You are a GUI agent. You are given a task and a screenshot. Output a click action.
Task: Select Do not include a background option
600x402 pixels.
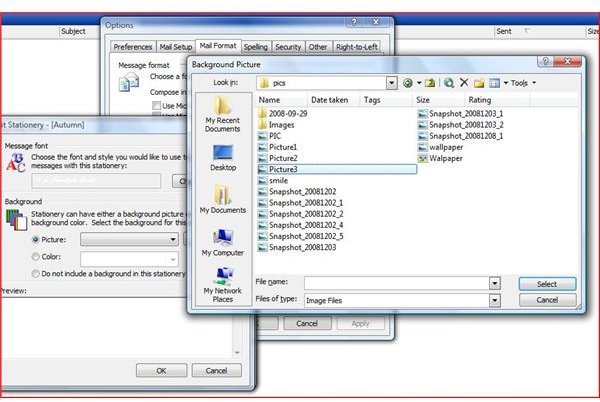[36, 273]
